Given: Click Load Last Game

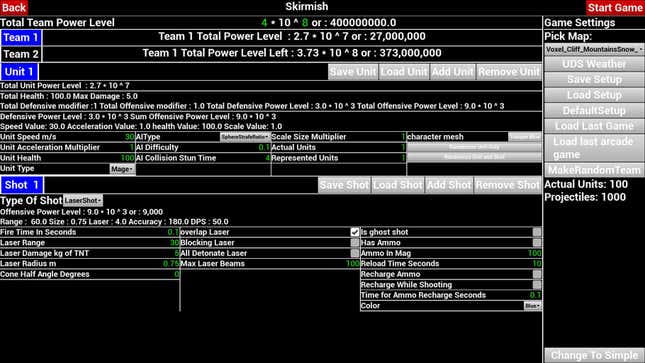Looking at the screenshot, I should pyautogui.click(x=594, y=126).
